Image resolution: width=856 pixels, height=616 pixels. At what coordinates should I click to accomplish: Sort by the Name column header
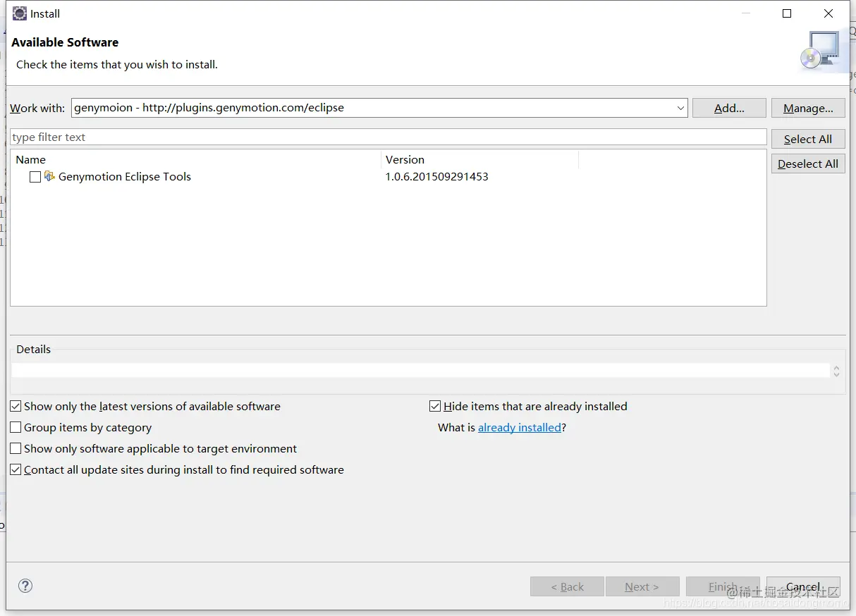coord(197,159)
